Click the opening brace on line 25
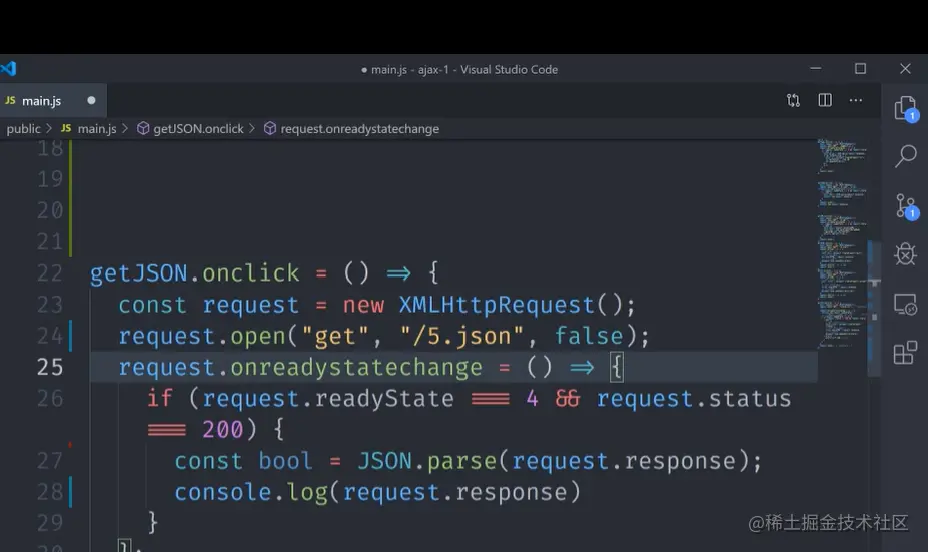The width and height of the screenshot is (928, 552). click(x=617, y=367)
